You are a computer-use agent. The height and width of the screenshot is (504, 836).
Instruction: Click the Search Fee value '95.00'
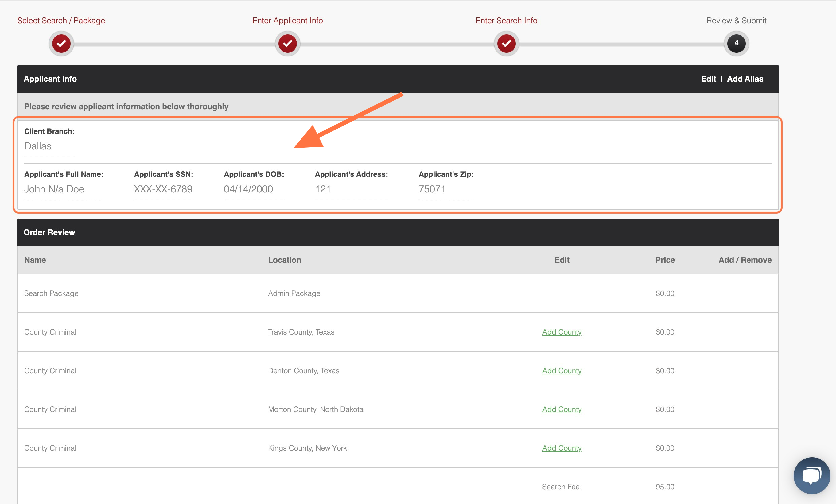pos(665,487)
